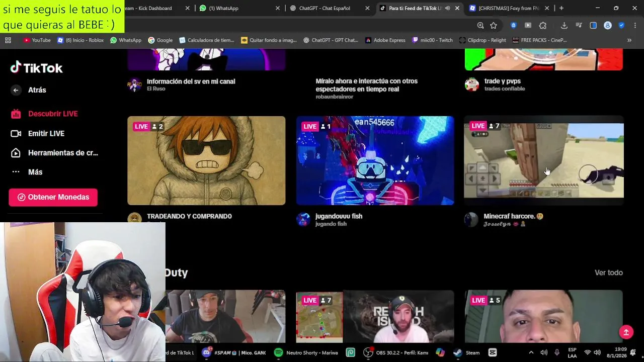Click the scroll-to-top red arrow button

(626, 332)
